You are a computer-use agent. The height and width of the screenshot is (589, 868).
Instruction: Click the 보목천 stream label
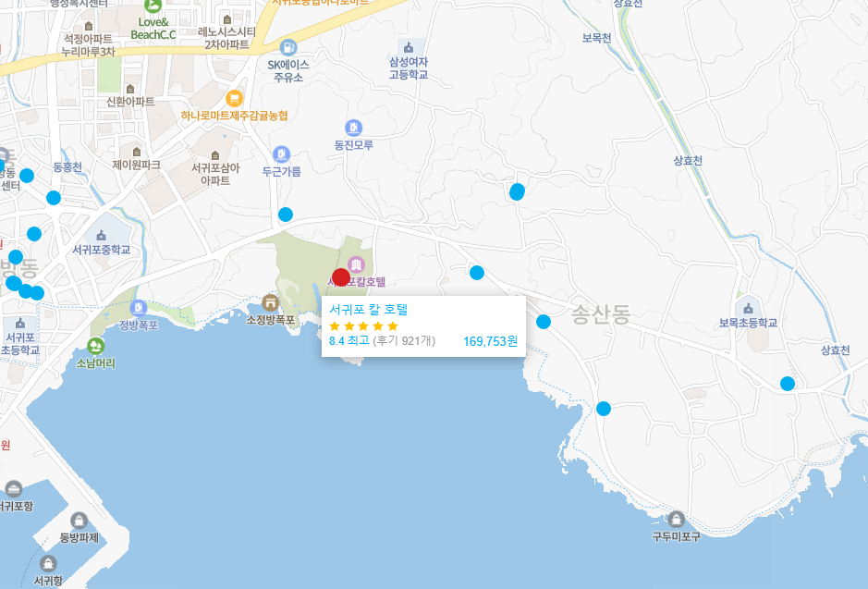pyautogui.click(x=596, y=38)
